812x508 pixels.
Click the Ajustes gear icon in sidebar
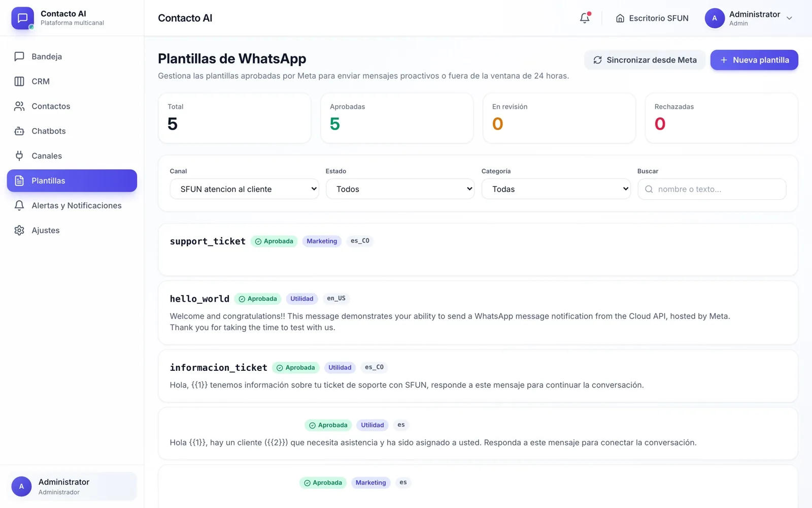tap(19, 231)
